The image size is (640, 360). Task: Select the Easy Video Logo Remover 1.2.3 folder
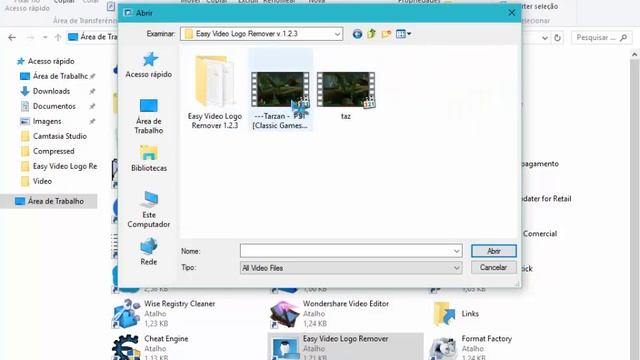pos(214,93)
